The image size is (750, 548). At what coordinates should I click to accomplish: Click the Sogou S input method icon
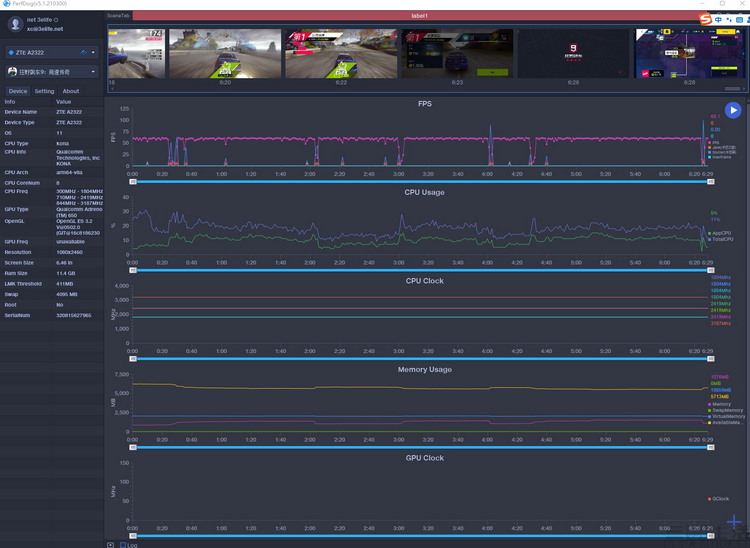tap(706, 19)
